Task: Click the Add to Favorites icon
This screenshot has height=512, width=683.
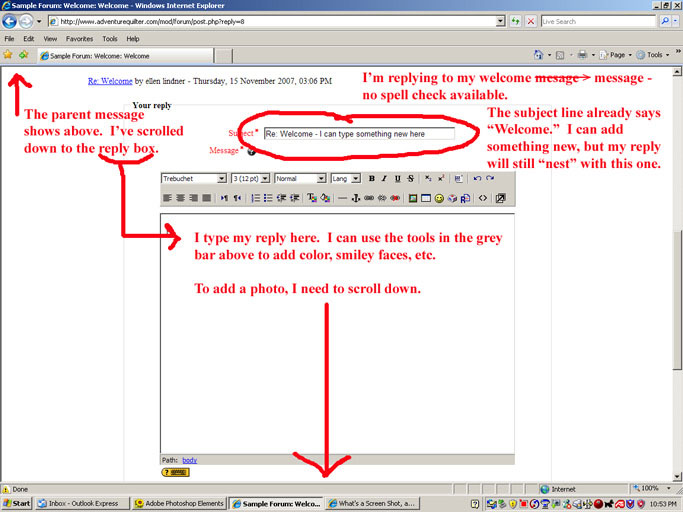Action: (x=24, y=55)
